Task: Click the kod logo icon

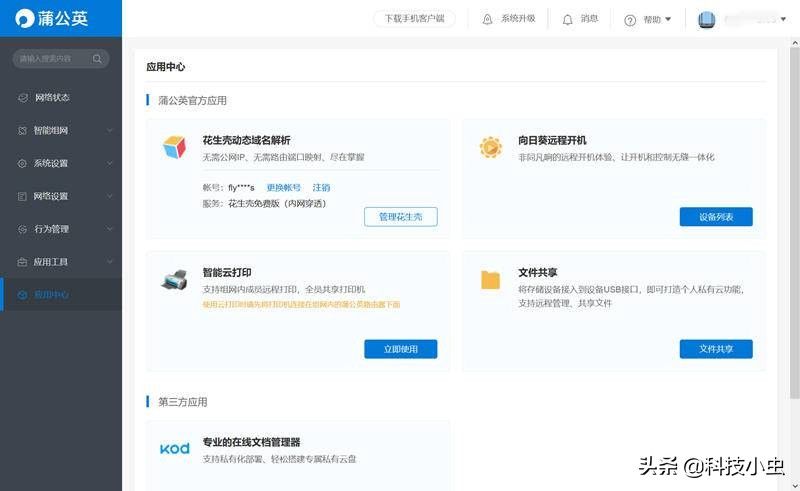Action: pyautogui.click(x=174, y=449)
